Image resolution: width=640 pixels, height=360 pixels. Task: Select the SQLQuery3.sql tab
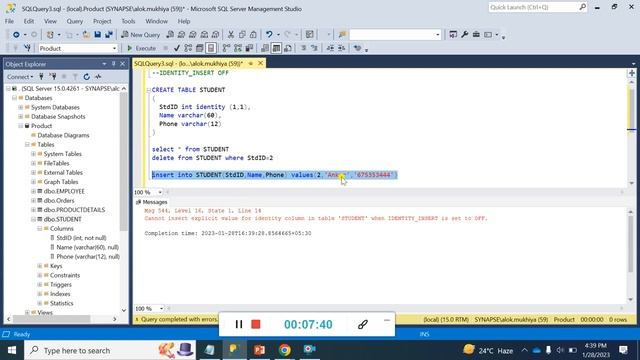[189, 63]
